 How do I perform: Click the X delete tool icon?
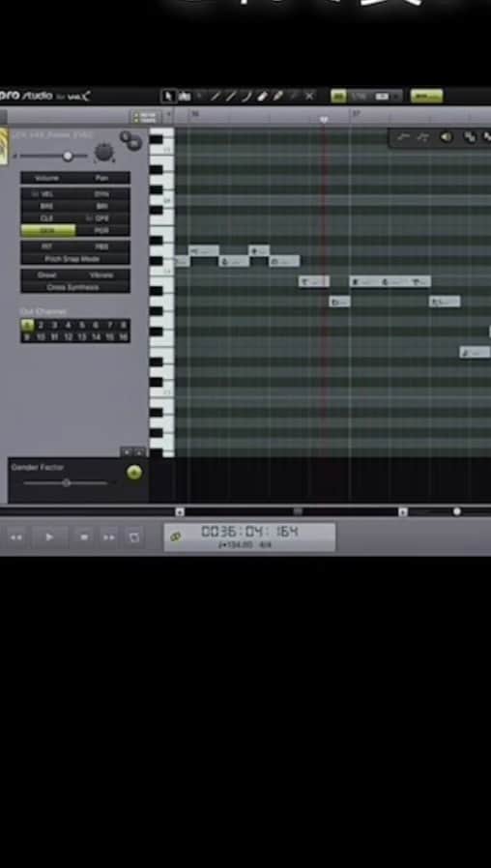coord(309,97)
